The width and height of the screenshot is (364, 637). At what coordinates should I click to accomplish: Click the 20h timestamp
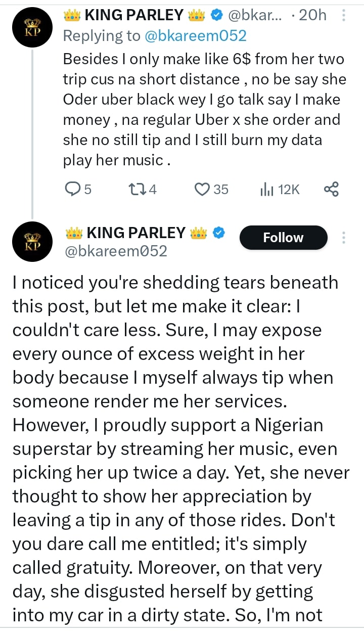tap(313, 16)
